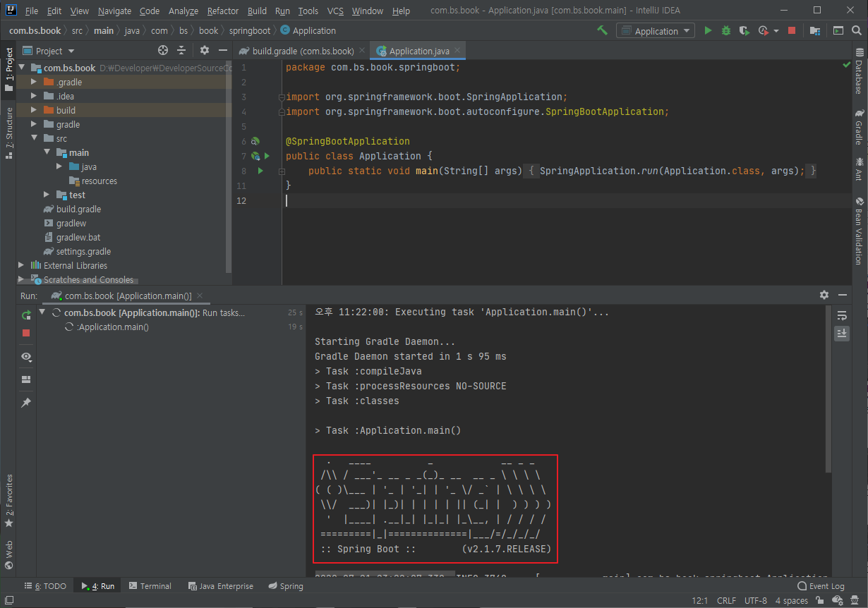The width and height of the screenshot is (868, 608).
Task: Open the VCS menu
Action: pos(336,11)
